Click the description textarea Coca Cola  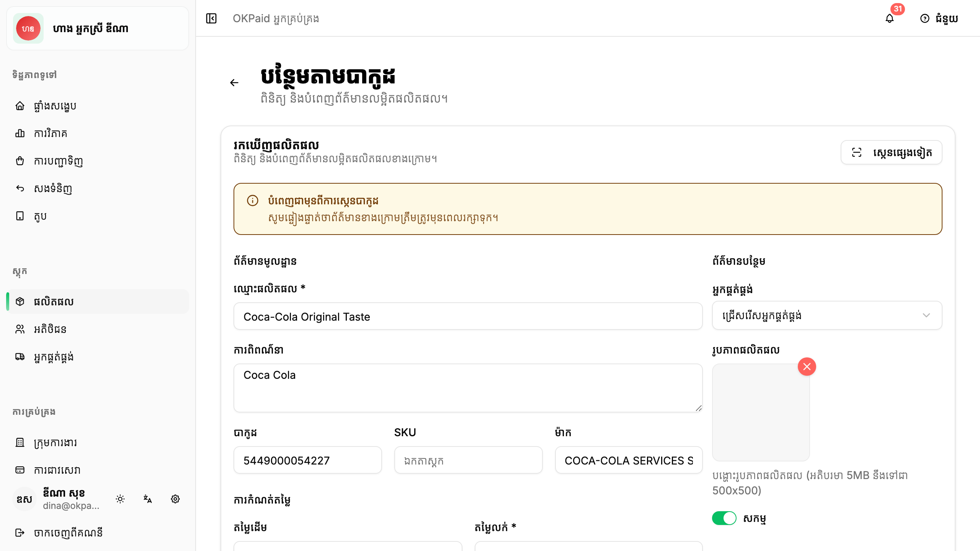coord(468,388)
